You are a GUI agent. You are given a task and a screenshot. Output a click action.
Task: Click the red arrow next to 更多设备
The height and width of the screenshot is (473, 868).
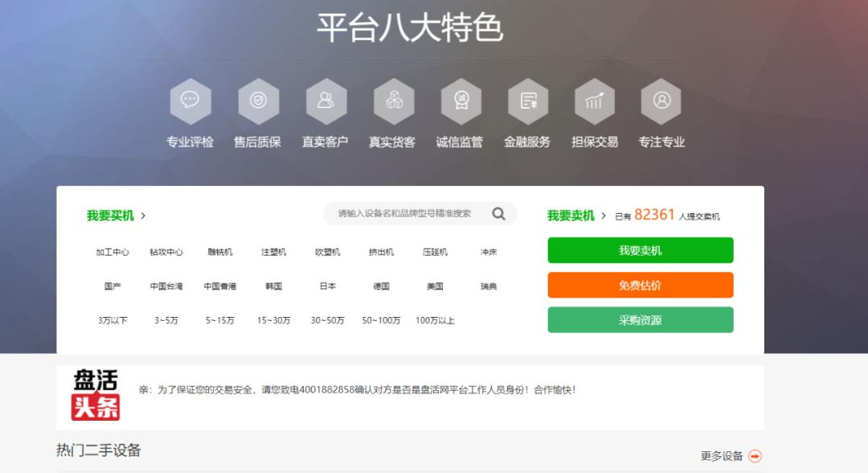[x=753, y=454]
